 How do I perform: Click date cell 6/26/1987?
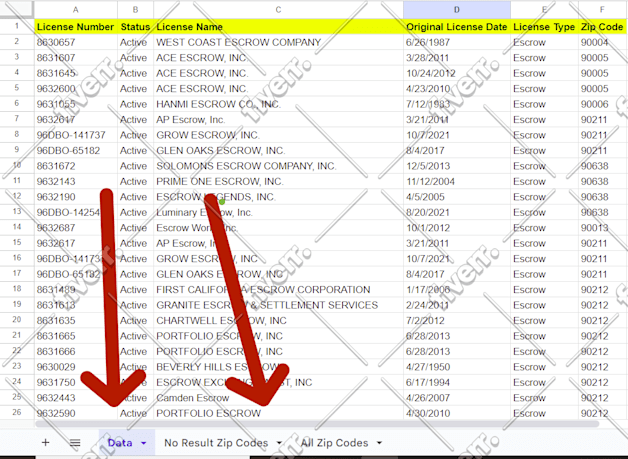(x=457, y=42)
